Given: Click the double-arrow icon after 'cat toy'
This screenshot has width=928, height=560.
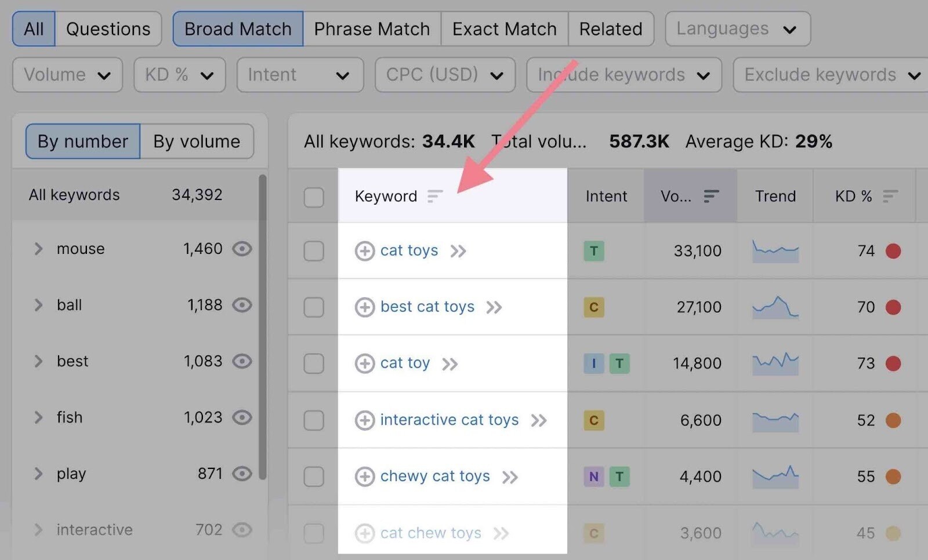Looking at the screenshot, I should coord(450,364).
